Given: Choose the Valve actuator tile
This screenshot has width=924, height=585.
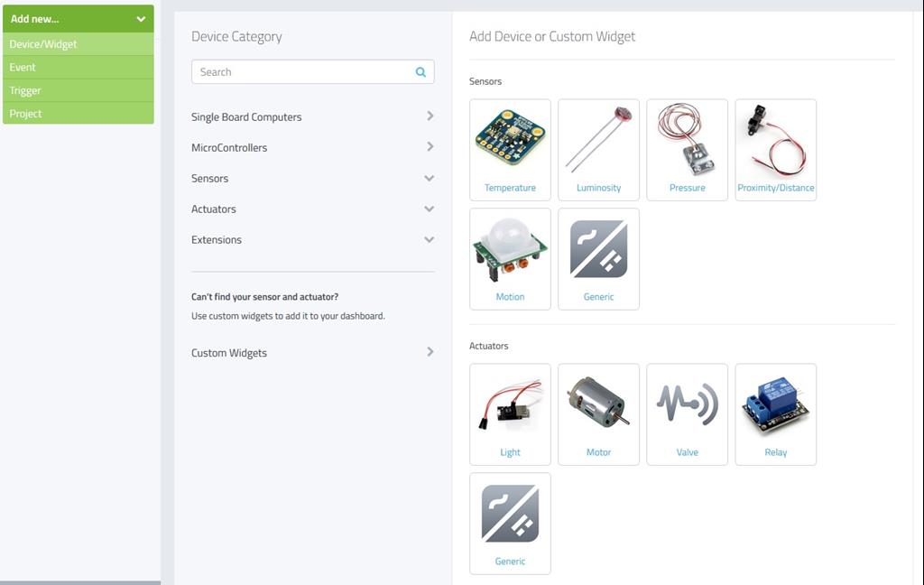Looking at the screenshot, I should coord(687,413).
